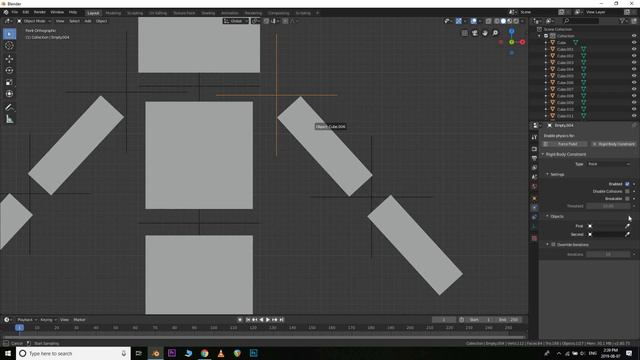This screenshot has height=360, width=640.
Task: Open the File menu
Action: click(15, 13)
